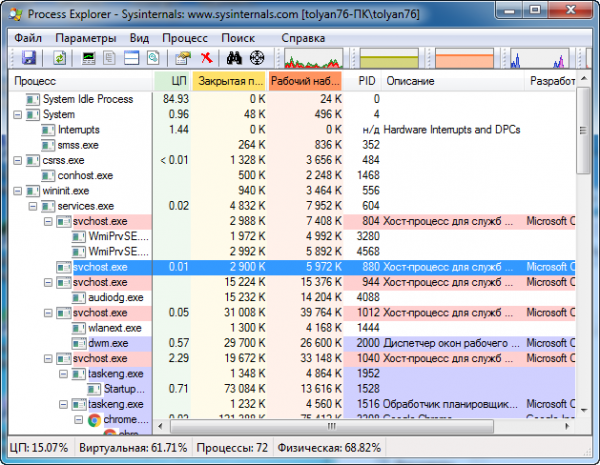
Task: Sort by the Описание column header
Action: pyautogui.click(x=453, y=81)
